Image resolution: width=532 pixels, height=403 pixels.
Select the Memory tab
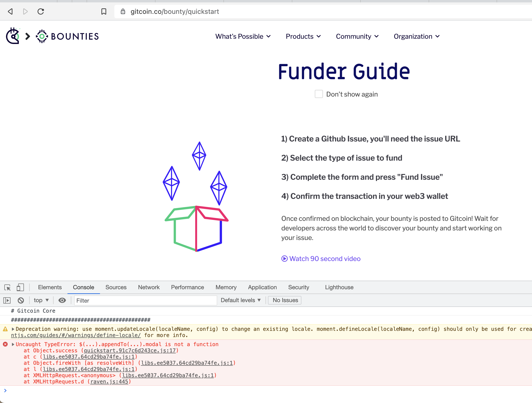coord(226,287)
